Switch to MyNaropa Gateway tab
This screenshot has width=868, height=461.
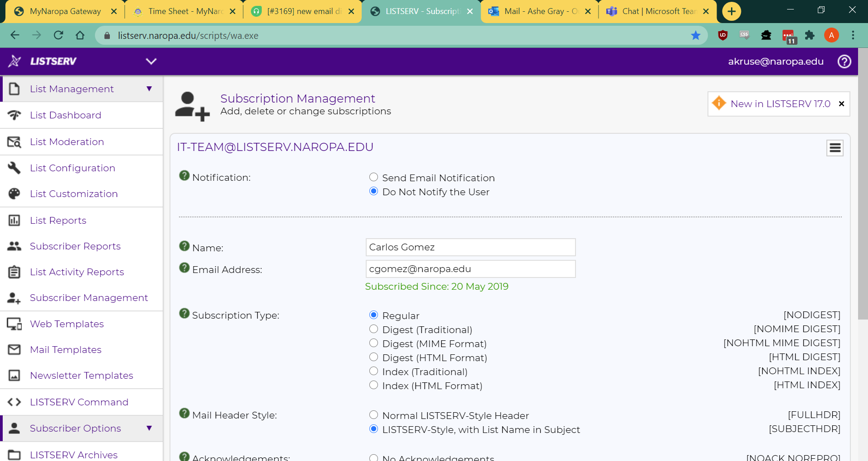coord(65,11)
